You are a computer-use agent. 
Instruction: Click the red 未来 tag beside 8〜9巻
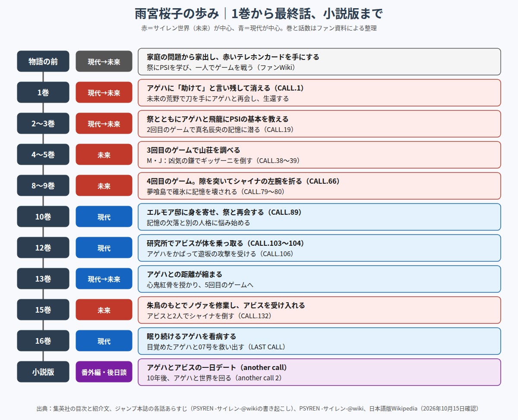[x=104, y=185]
